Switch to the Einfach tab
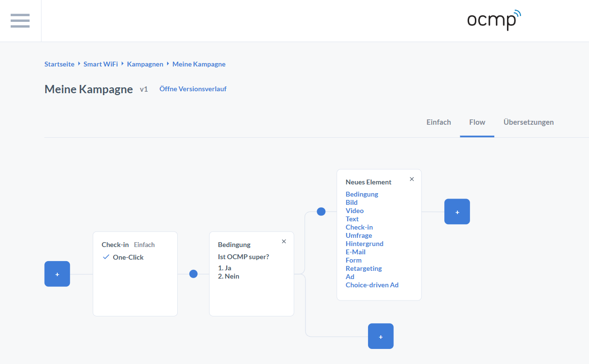This screenshot has height=364, width=589. coord(438,122)
